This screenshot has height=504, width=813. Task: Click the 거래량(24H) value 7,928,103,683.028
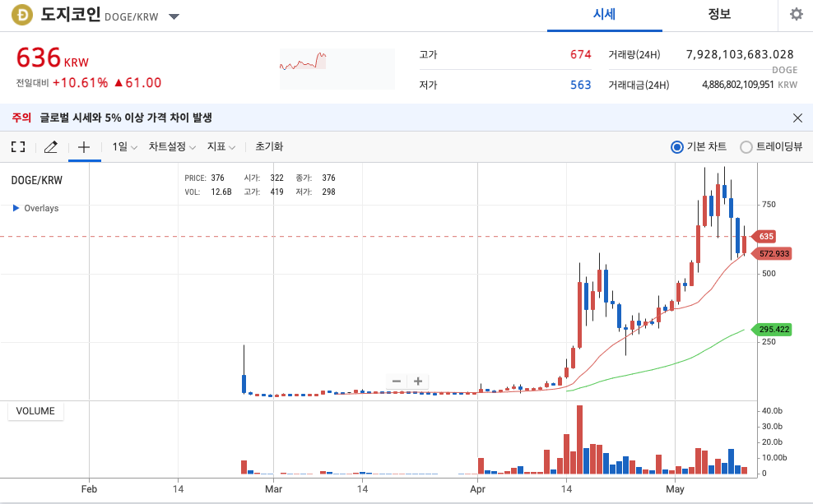(740, 54)
